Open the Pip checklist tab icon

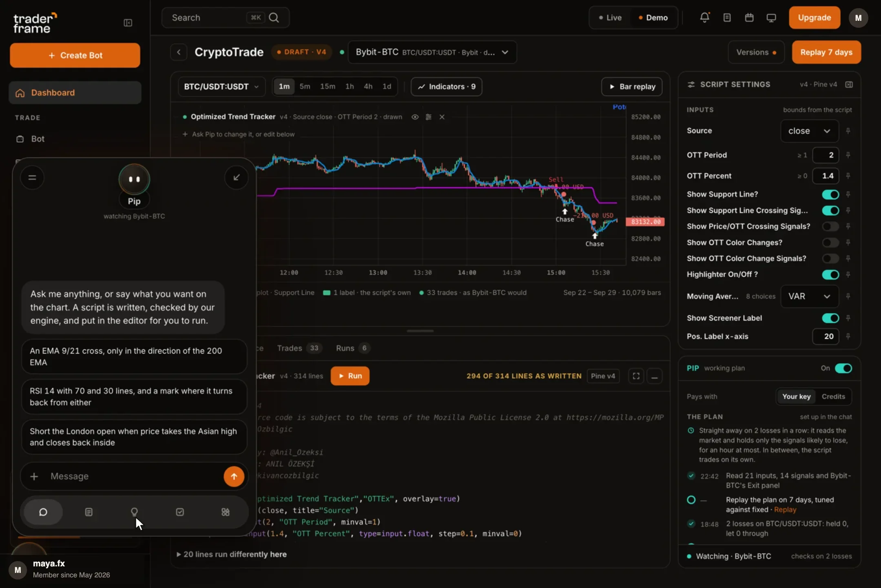tap(180, 512)
